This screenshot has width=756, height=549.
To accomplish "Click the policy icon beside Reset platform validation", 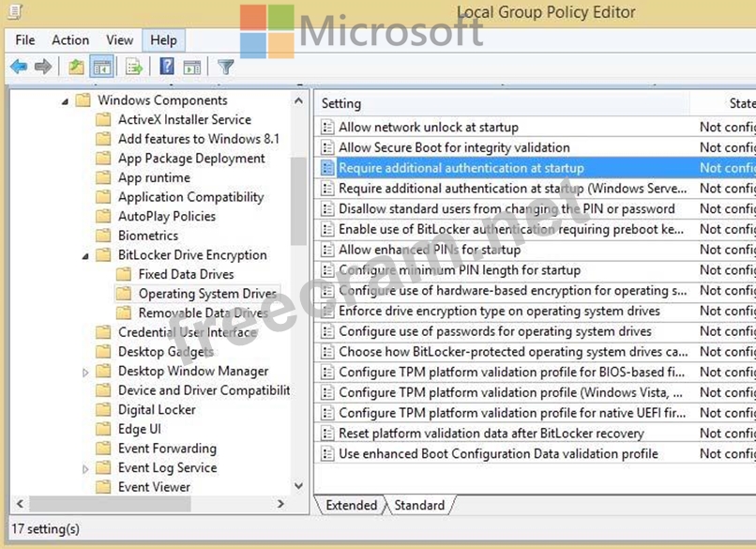I will coord(327,434).
